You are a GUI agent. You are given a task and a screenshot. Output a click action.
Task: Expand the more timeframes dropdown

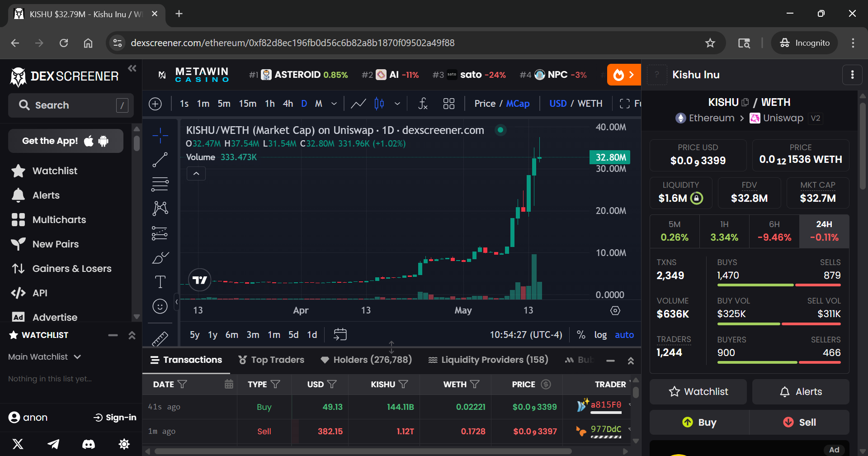334,104
